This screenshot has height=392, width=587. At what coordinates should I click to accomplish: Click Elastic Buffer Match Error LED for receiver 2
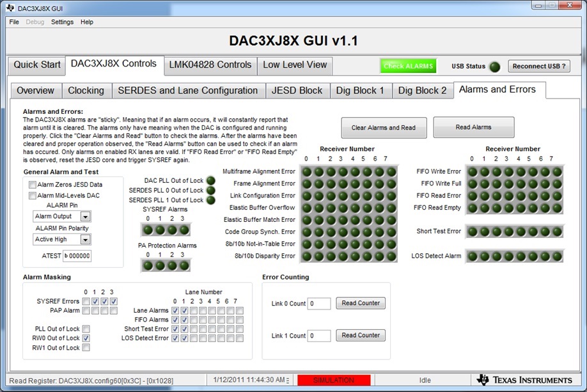[331, 220]
